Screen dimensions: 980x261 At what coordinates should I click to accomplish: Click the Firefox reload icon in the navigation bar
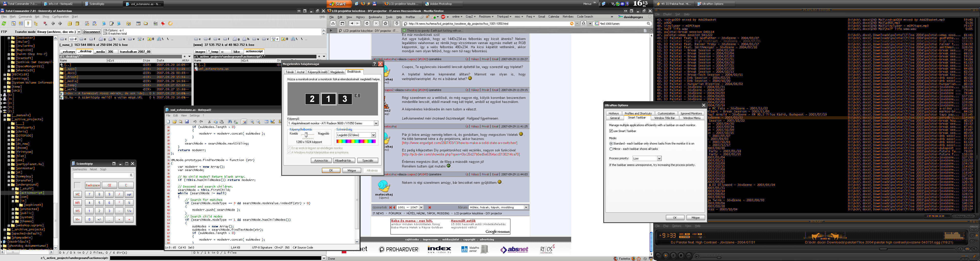click(x=367, y=23)
